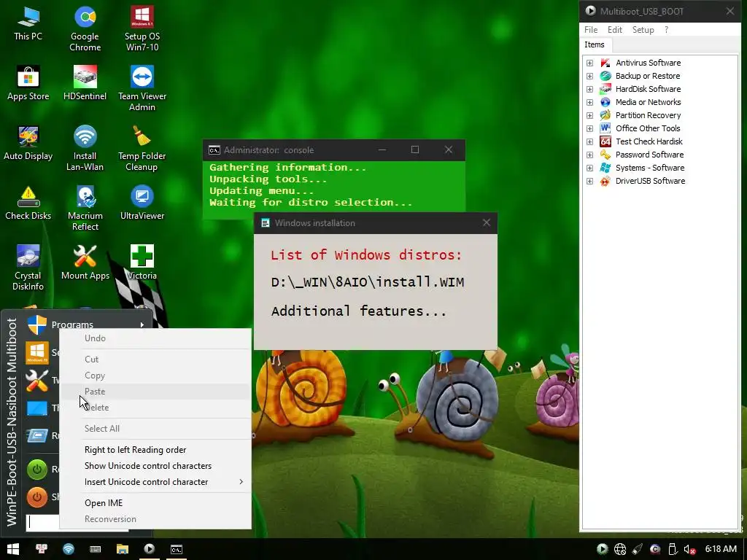Open Mount Apps desktop shortcut

(x=85, y=262)
